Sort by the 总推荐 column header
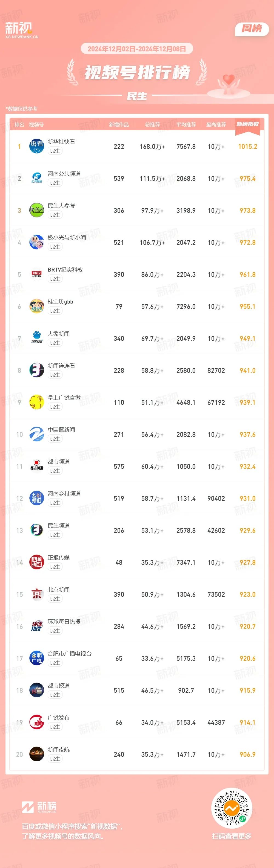This screenshot has width=274, height=868. [x=152, y=125]
